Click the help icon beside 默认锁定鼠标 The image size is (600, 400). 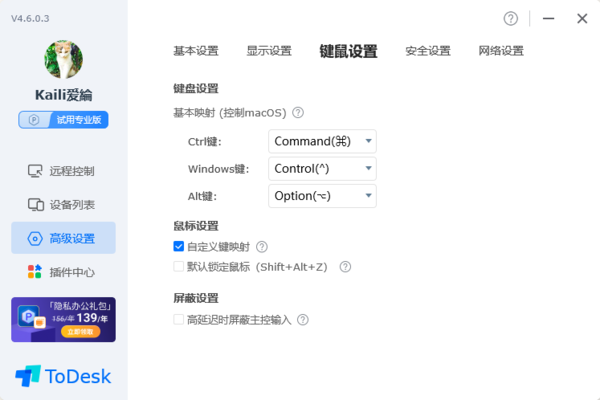(x=345, y=267)
